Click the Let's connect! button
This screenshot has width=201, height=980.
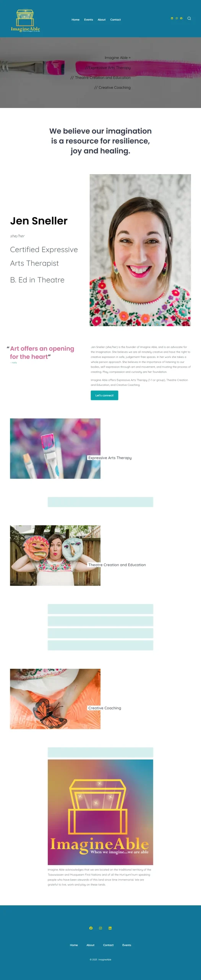(104, 395)
